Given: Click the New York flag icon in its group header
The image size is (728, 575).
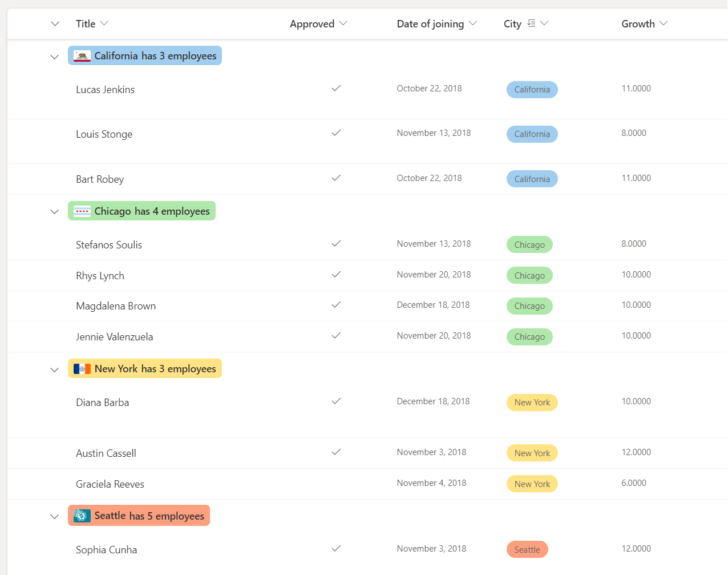Looking at the screenshot, I should click(82, 368).
